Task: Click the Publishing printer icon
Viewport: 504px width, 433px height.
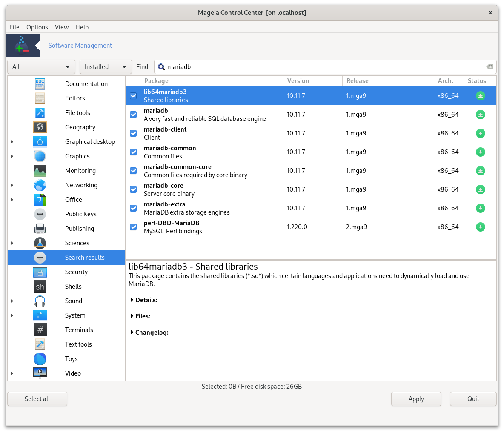Action: [x=40, y=229]
